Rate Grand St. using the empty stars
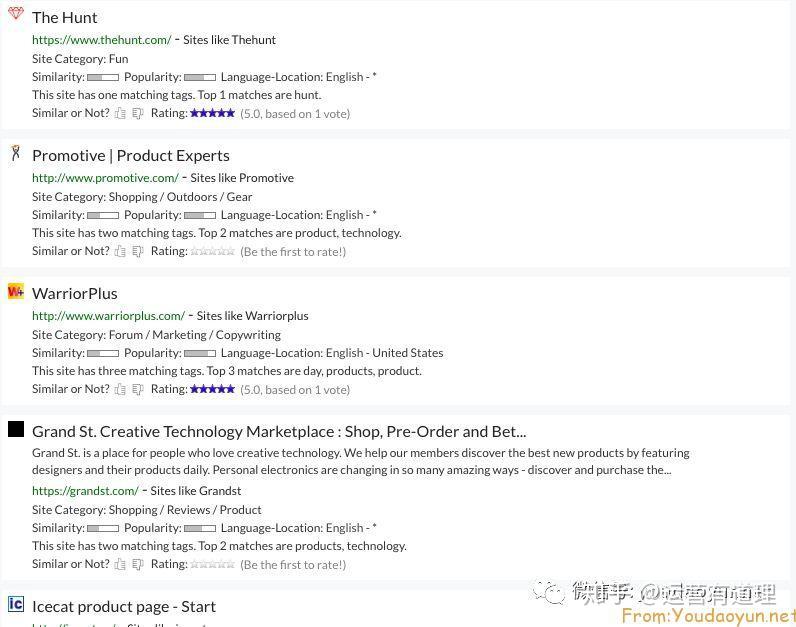Viewport: 796px width, 627px height. [212, 564]
